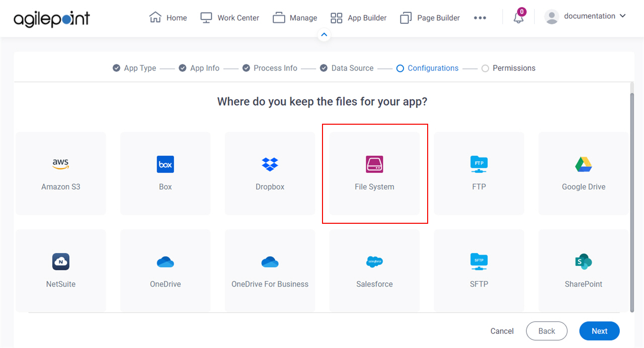Open the Manage menu label
644x348 pixels.
coord(303,18)
